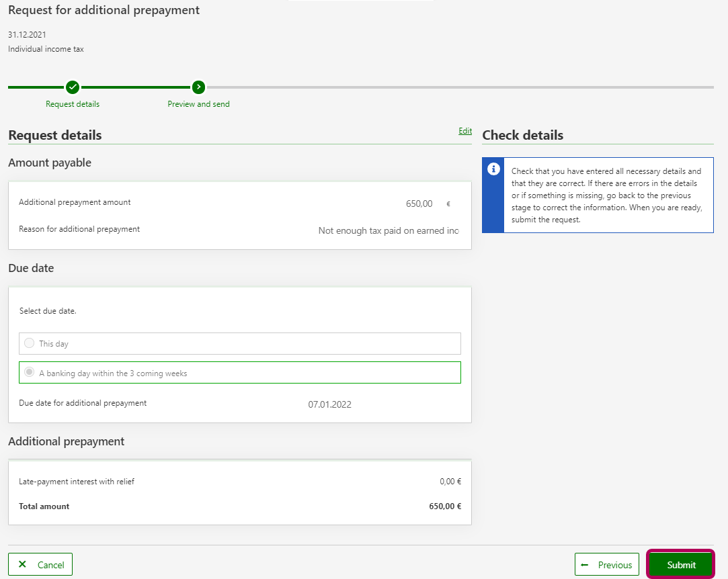Click the left arrow icon on Previous
Screen dimensions: 728x579
(585, 565)
